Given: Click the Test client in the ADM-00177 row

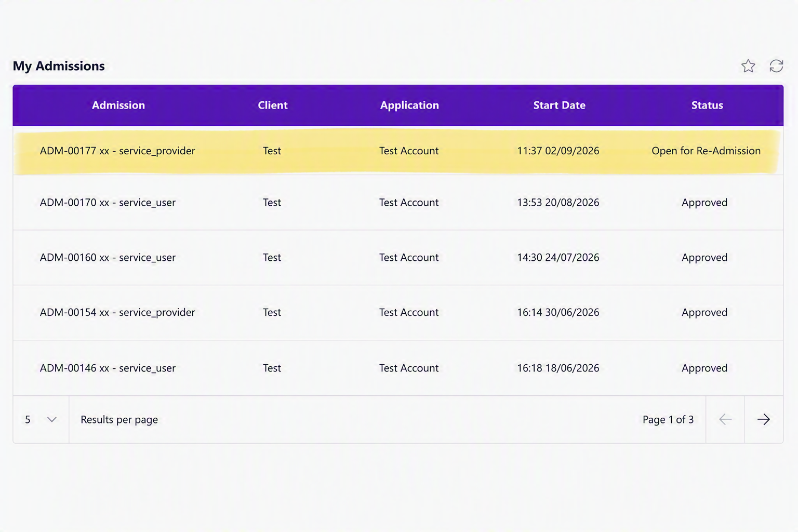Looking at the screenshot, I should 272,151.
